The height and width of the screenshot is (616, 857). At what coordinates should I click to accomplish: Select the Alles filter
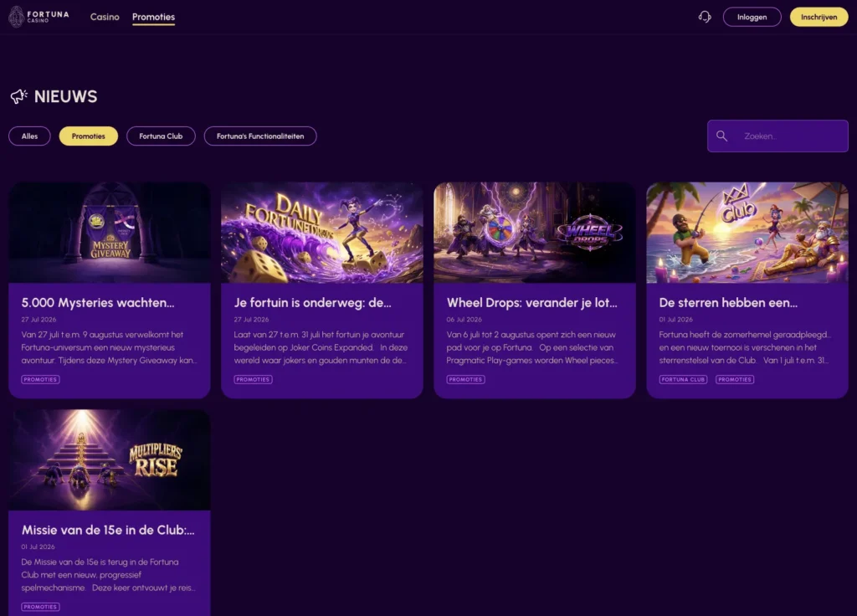pos(29,136)
